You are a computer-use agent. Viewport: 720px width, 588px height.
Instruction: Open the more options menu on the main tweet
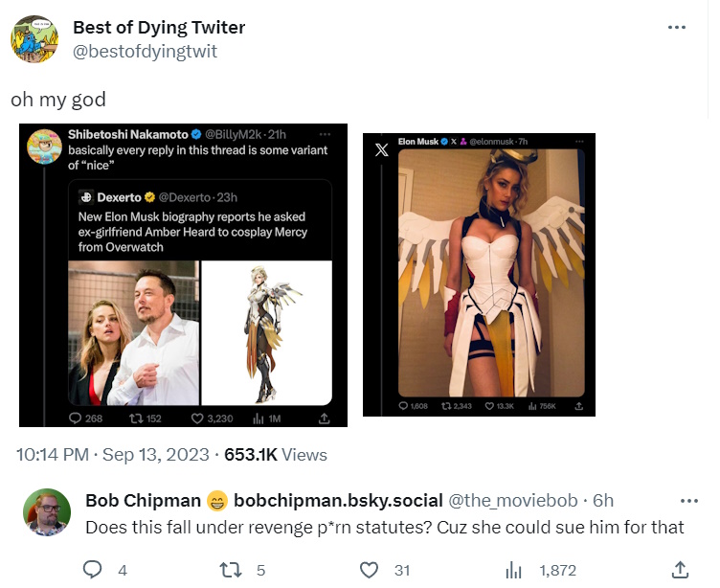tap(676, 28)
